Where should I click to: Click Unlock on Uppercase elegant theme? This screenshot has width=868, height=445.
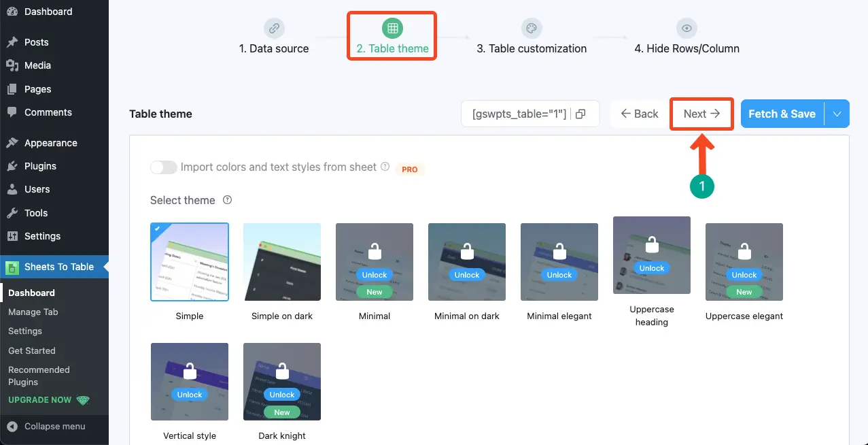pos(744,275)
